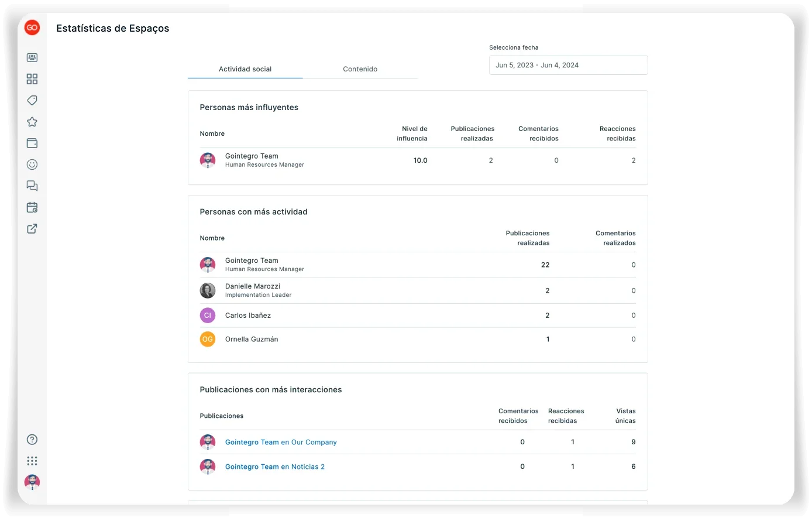Switch to the Actividad social tab
This screenshot has width=812, height=521.
(245, 69)
